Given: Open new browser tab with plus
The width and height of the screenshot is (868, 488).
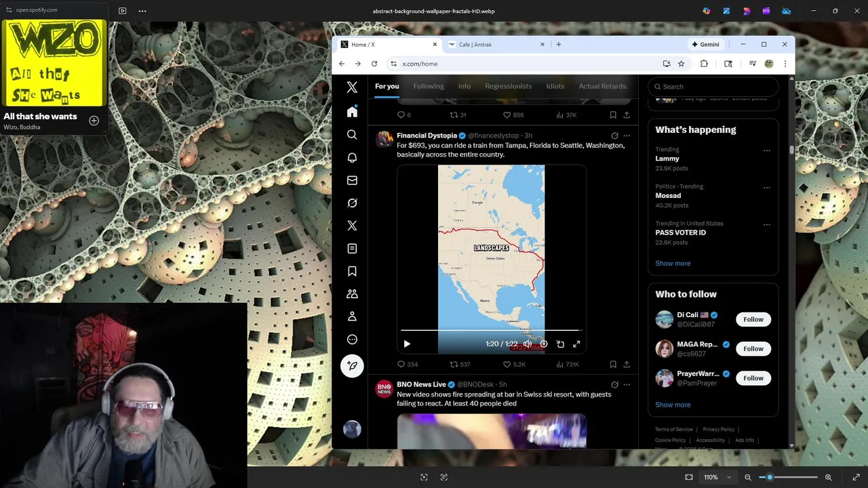Looking at the screenshot, I should (559, 45).
